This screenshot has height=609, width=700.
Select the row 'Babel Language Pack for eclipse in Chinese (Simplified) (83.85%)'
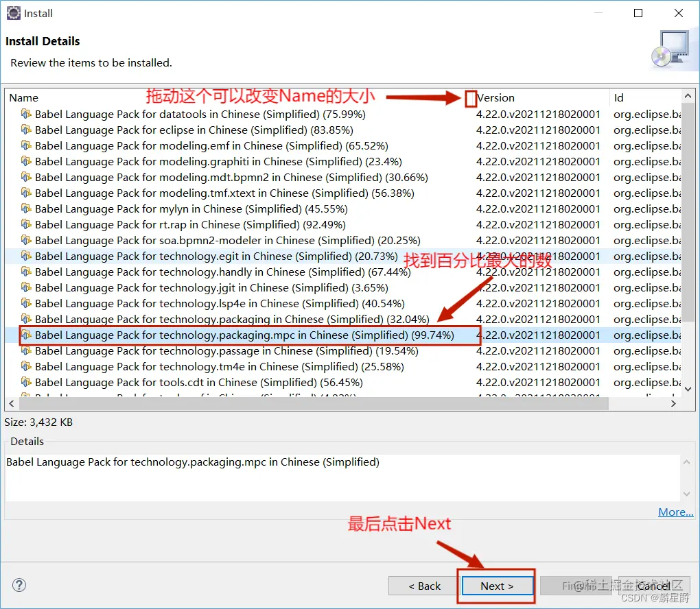click(343, 130)
